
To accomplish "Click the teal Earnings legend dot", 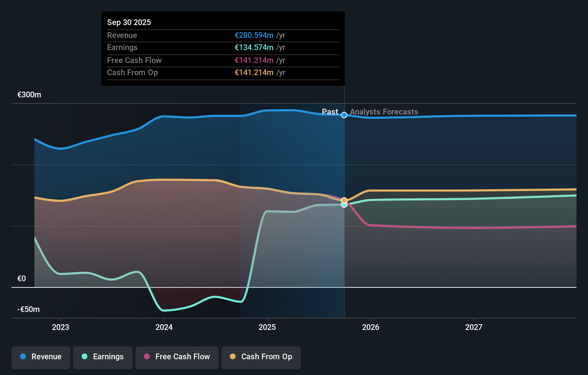I will [x=85, y=356].
